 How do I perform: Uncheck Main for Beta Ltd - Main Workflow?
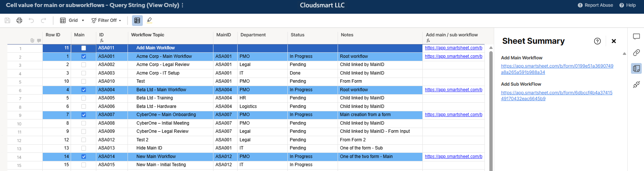click(84, 90)
